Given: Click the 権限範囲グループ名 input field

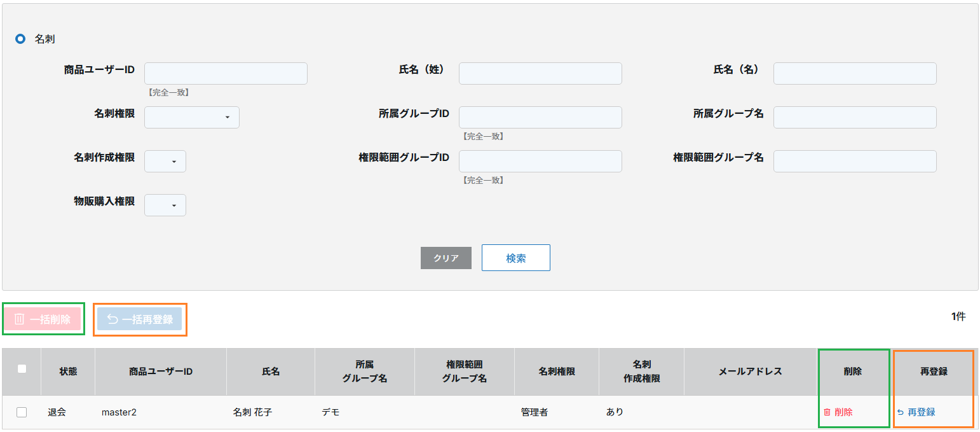Looking at the screenshot, I should tap(855, 162).
